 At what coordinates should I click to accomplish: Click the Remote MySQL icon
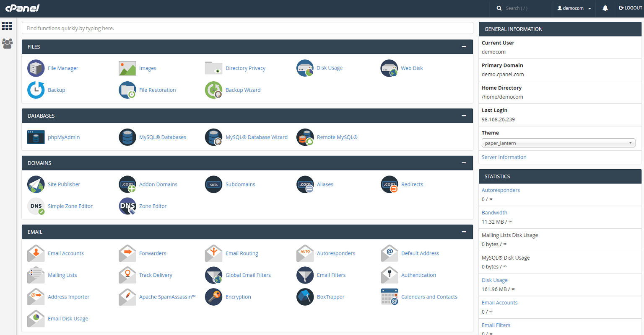tap(305, 137)
